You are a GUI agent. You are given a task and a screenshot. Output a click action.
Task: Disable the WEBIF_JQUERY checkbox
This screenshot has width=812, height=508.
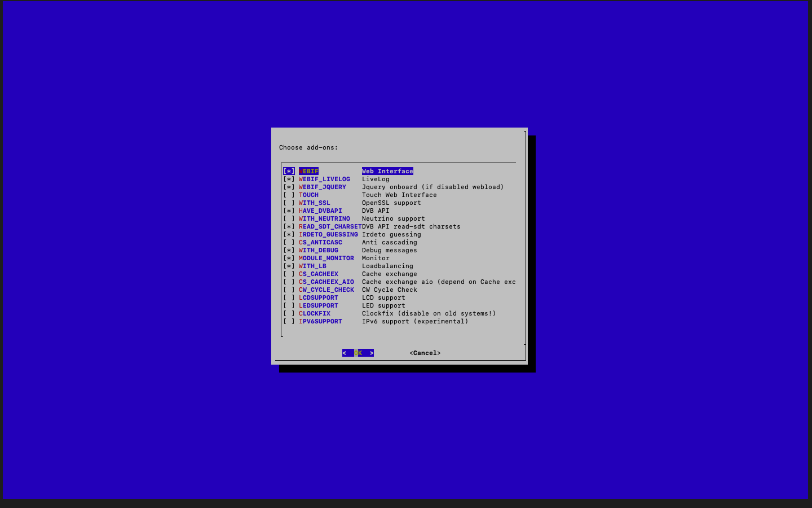pos(289,187)
